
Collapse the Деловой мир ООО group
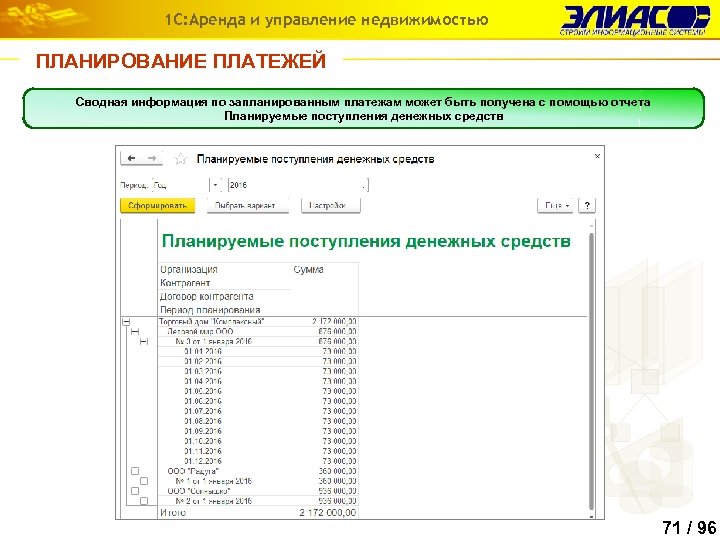tap(135, 332)
